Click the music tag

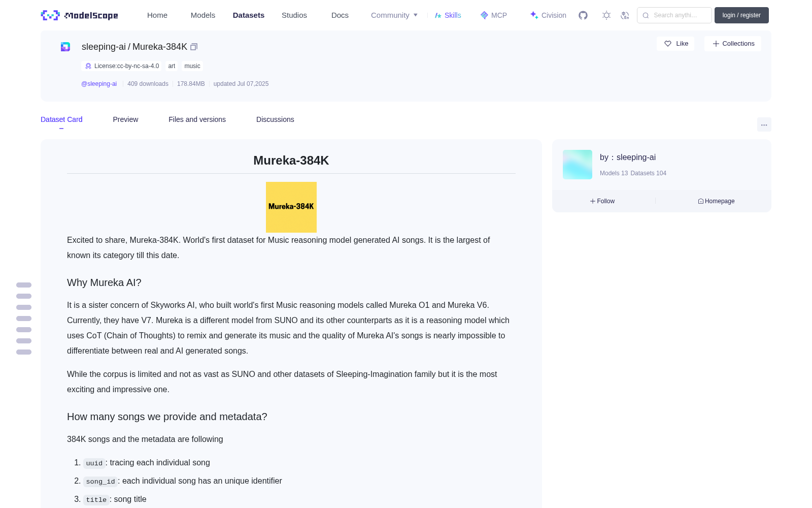click(x=192, y=66)
